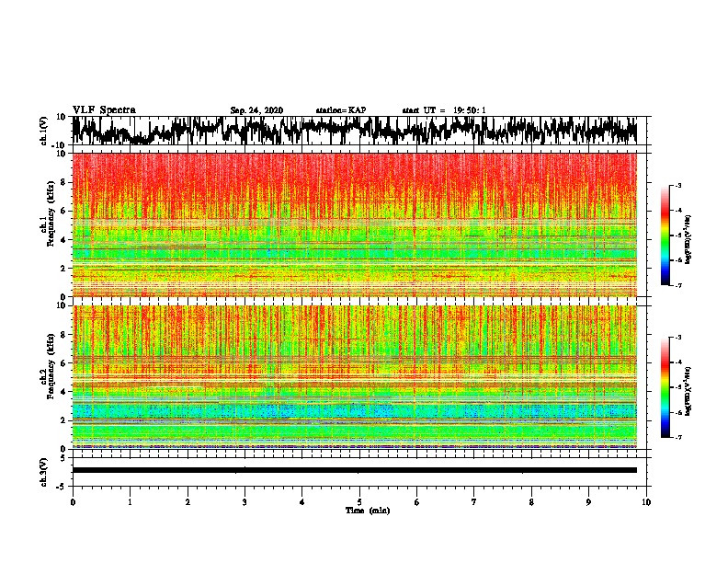Click inside the ch.1 spectrogram panel

[x=354, y=224]
